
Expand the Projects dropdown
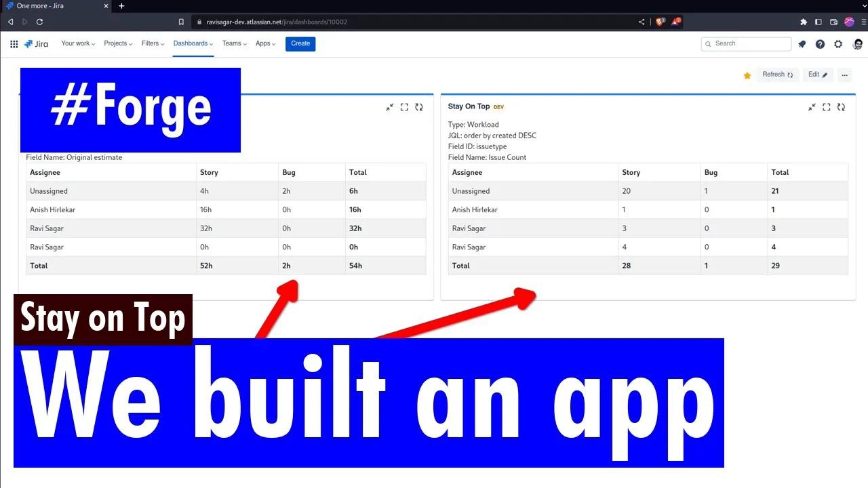point(117,43)
